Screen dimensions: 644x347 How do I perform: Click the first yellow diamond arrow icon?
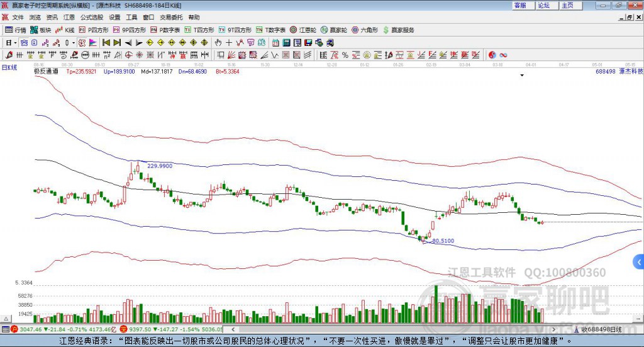pos(150,43)
